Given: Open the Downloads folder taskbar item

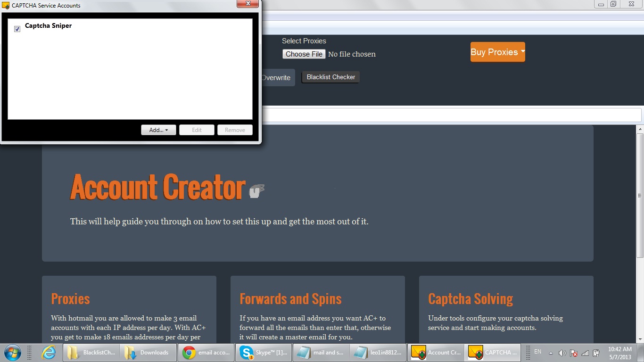Looking at the screenshot, I should [149, 353].
